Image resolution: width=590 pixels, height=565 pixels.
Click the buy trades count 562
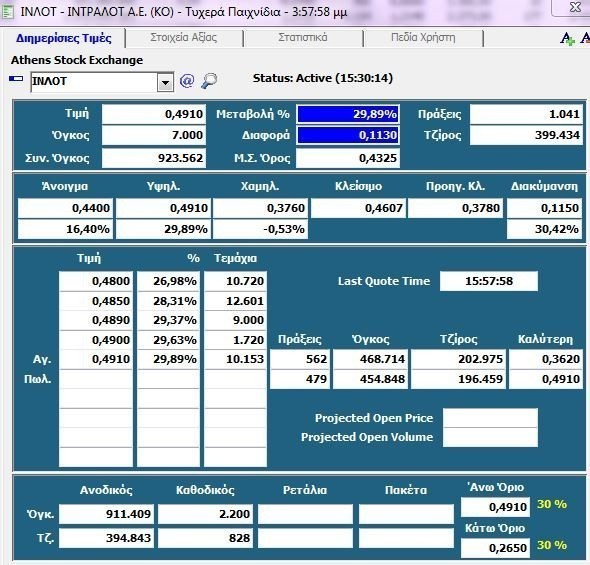300,359
